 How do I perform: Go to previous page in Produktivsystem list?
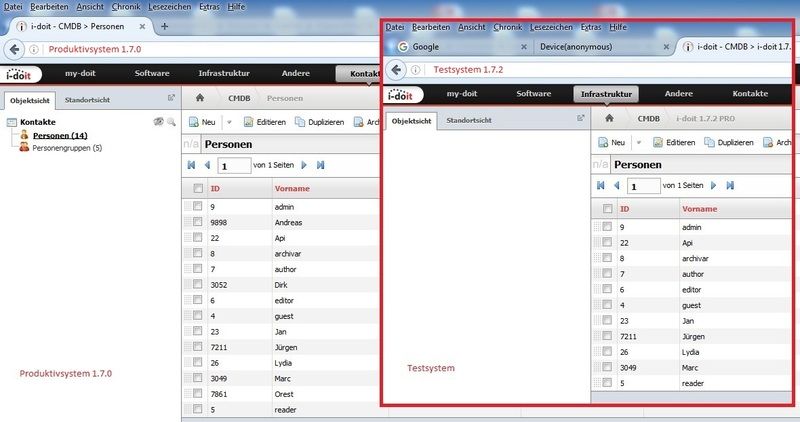point(207,165)
